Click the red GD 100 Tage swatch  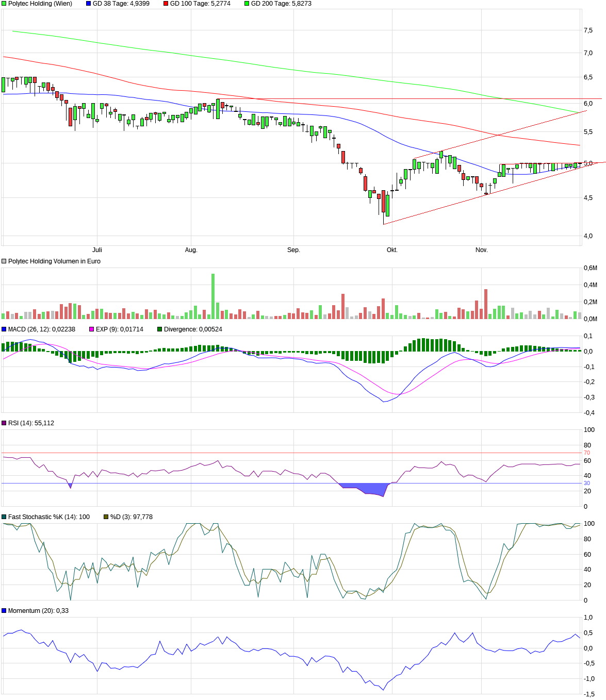[166, 4]
